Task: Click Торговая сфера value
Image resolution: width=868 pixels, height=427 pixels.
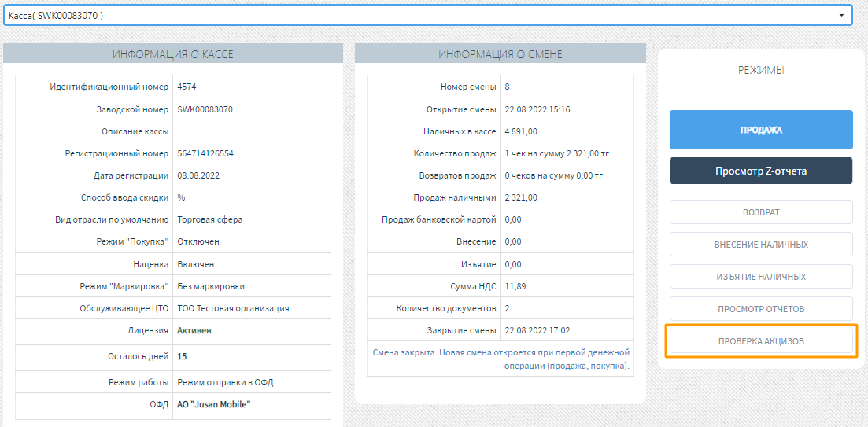Action: 210,219
